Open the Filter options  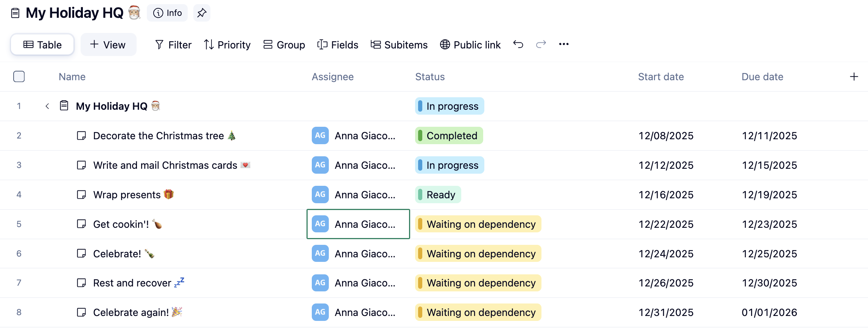[173, 45]
